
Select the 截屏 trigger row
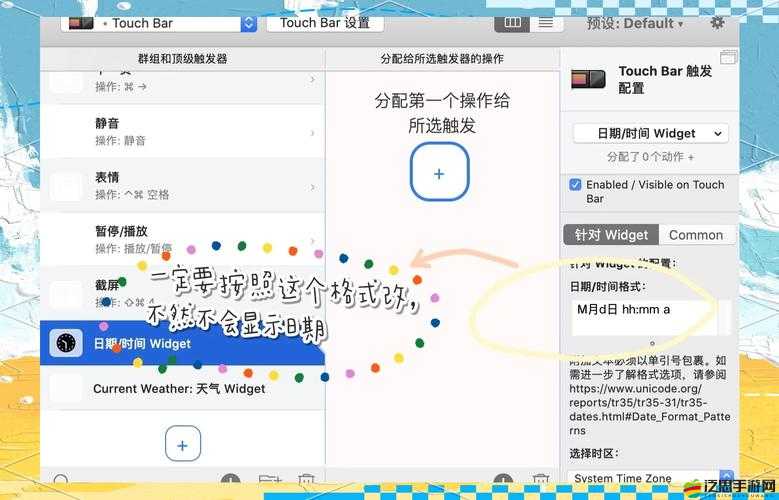(182, 293)
